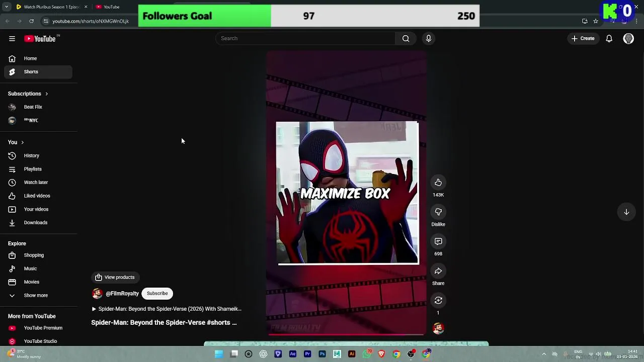This screenshot has width=644, height=362.
Task: Open Playlists in the sidebar
Action: tap(38, 169)
